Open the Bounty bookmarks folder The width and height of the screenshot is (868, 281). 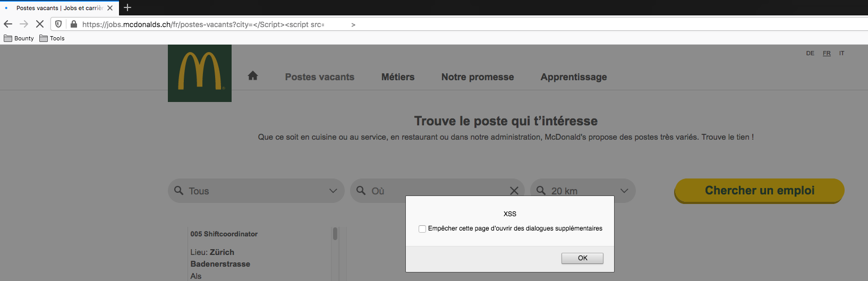point(19,38)
